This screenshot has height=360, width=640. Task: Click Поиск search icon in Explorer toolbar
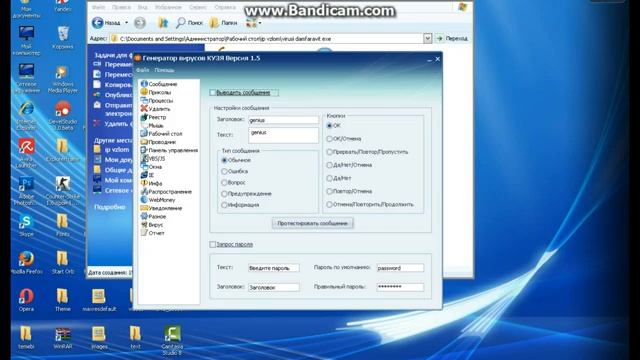coord(189,23)
